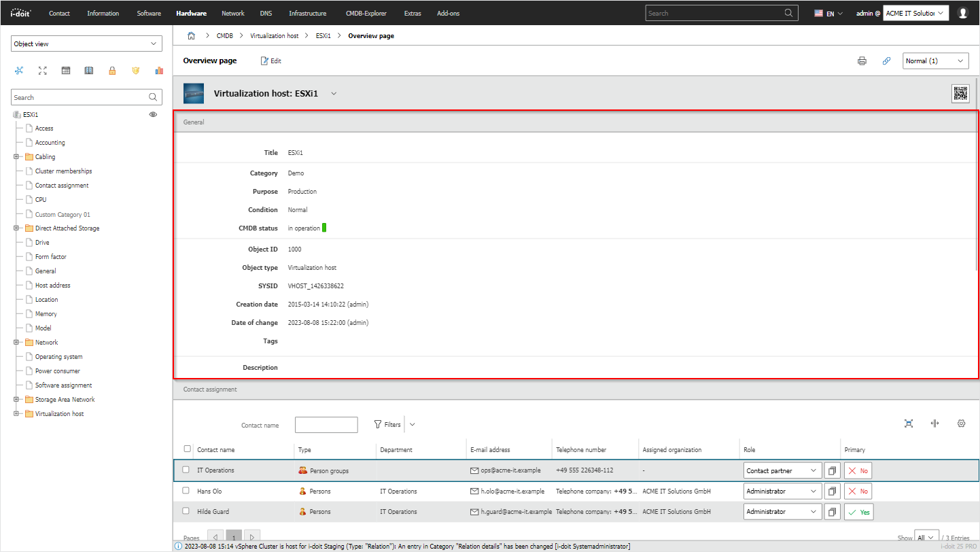Click the green CMDB status indicator
This screenshot has width=980, height=552.
pos(324,228)
